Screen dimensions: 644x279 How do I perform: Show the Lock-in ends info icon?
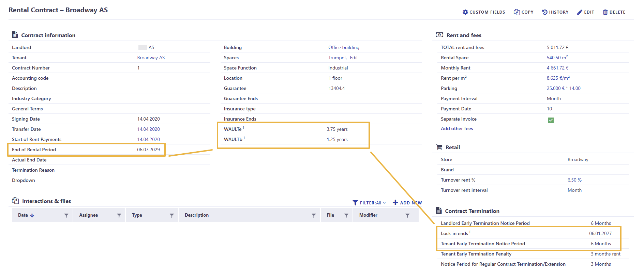click(x=470, y=232)
